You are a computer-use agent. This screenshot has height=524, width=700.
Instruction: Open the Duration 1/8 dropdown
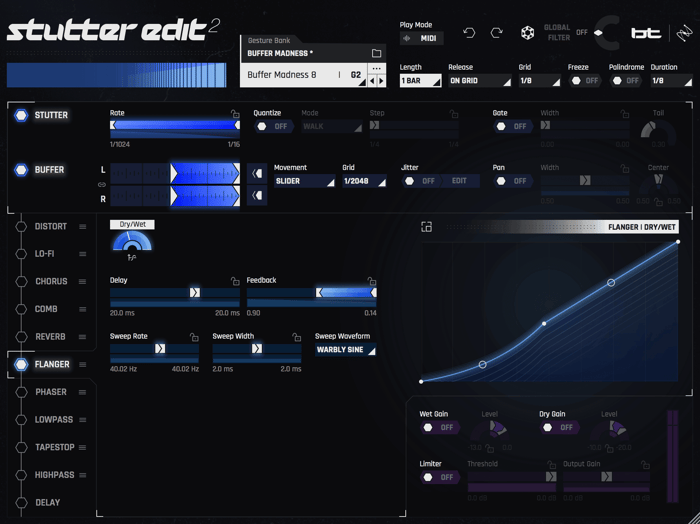click(x=671, y=81)
